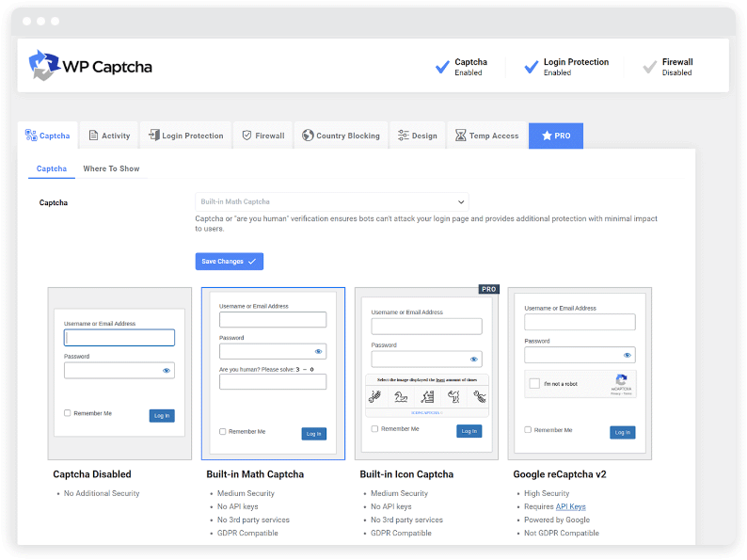Select the Built-in Icon Captcha preview thumbnail
Image resolution: width=747 pixels, height=560 pixels.
click(x=427, y=374)
